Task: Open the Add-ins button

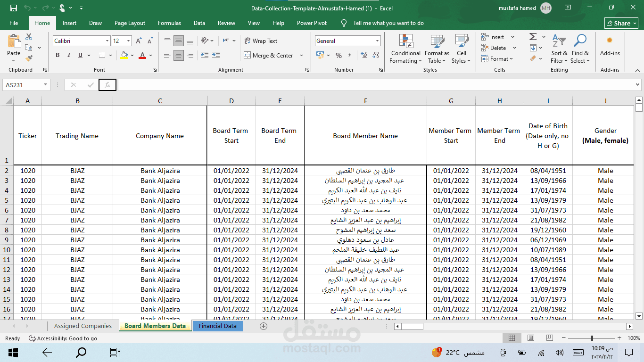Action: tap(610, 46)
